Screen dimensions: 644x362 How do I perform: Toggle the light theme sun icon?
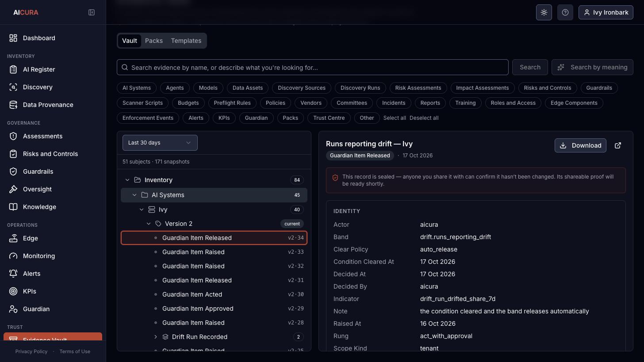coord(544,12)
